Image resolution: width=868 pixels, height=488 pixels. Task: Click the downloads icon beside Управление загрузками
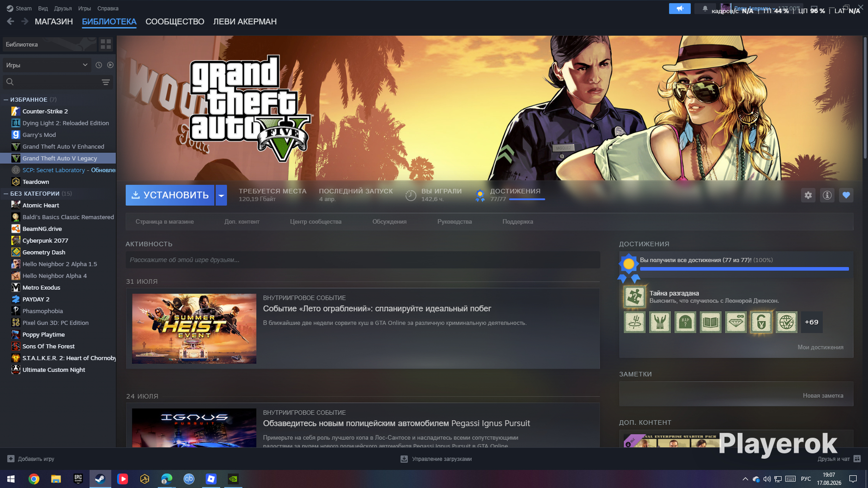[404, 459]
